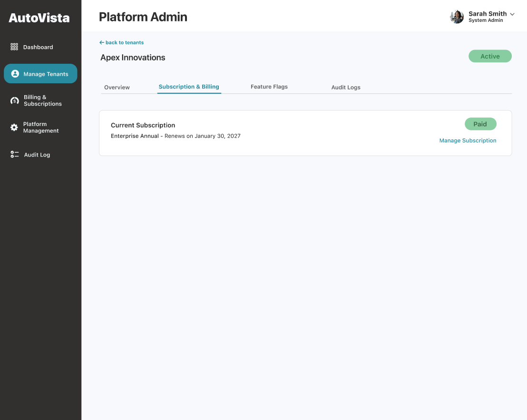Click the Manage Subscription link
The height and width of the screenshot is (420, 527).
click(468, 141)
